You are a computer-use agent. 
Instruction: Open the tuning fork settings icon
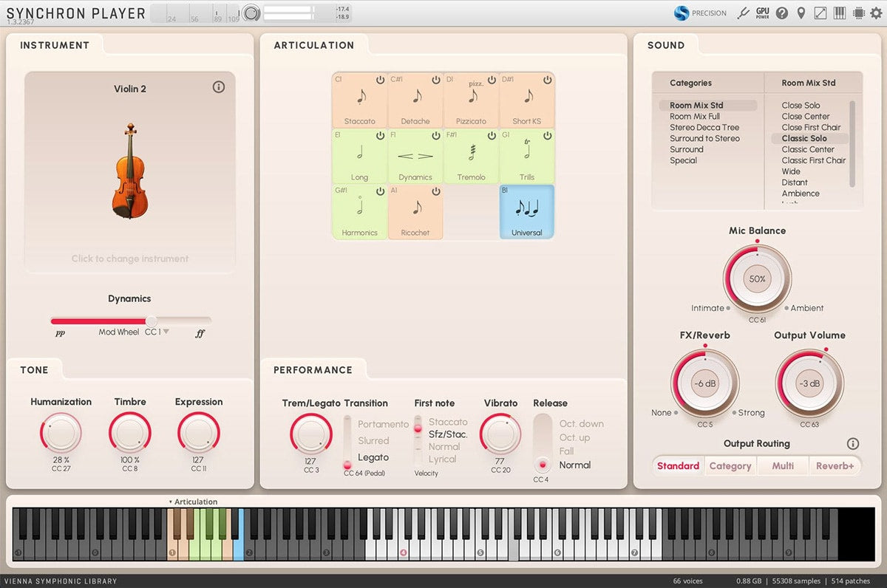click(x=744, y=13)
